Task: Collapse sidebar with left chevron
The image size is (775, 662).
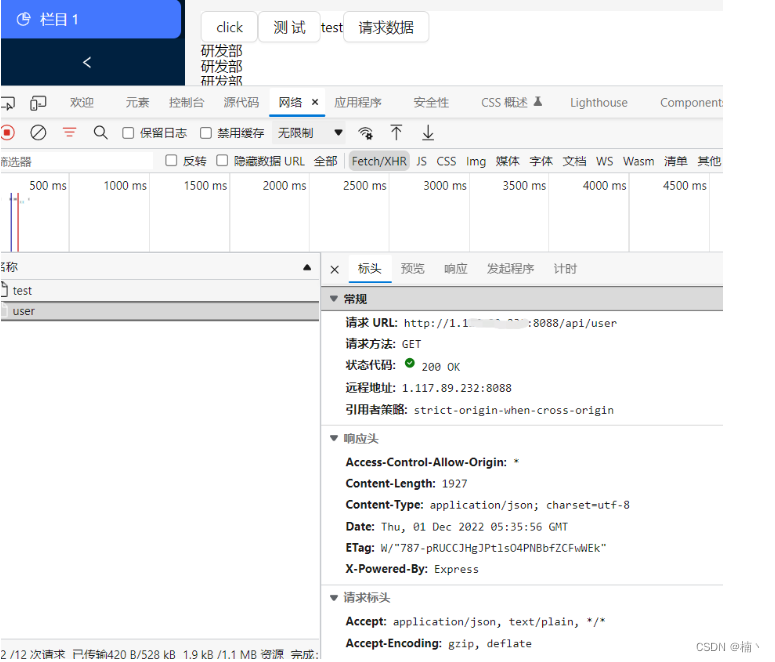Action: 87,62
